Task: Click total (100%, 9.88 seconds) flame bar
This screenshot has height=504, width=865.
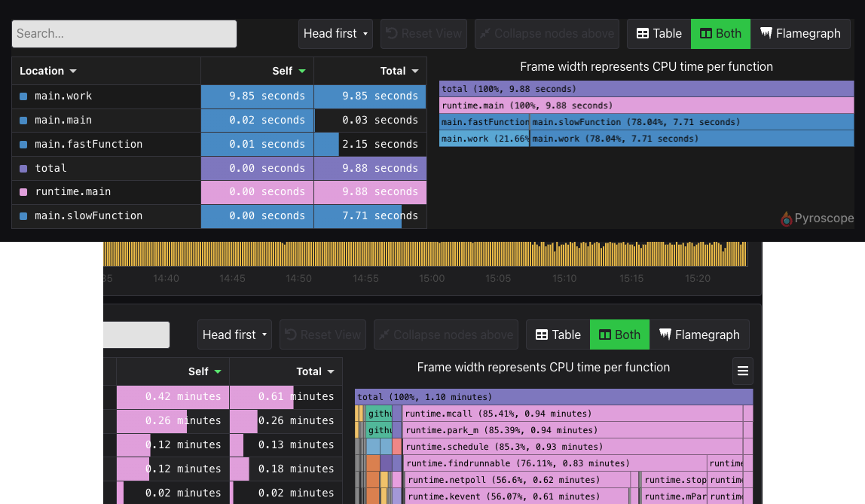Action: tap(646, 89)
